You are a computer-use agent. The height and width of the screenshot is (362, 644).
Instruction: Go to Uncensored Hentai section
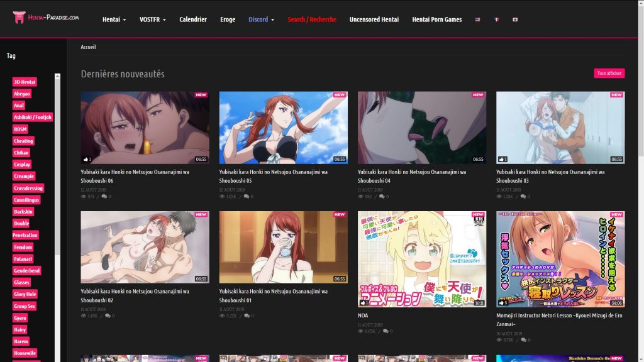pyautogui.click(x=374, y=19)
